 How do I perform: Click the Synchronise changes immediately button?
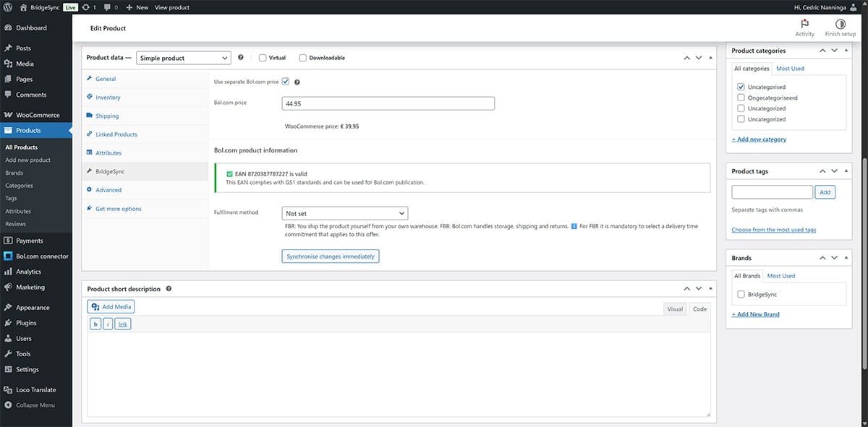pyautogui.click(x=330, y=256)
